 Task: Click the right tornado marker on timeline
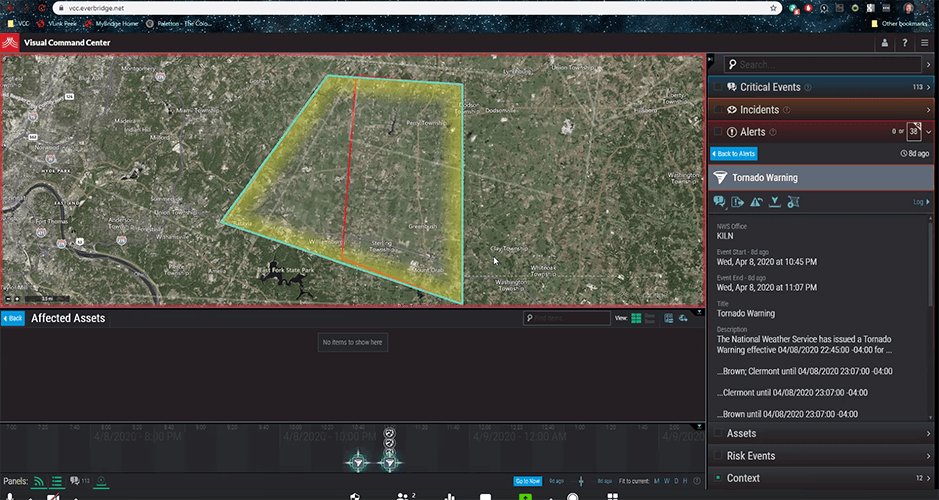coord(390,463)
